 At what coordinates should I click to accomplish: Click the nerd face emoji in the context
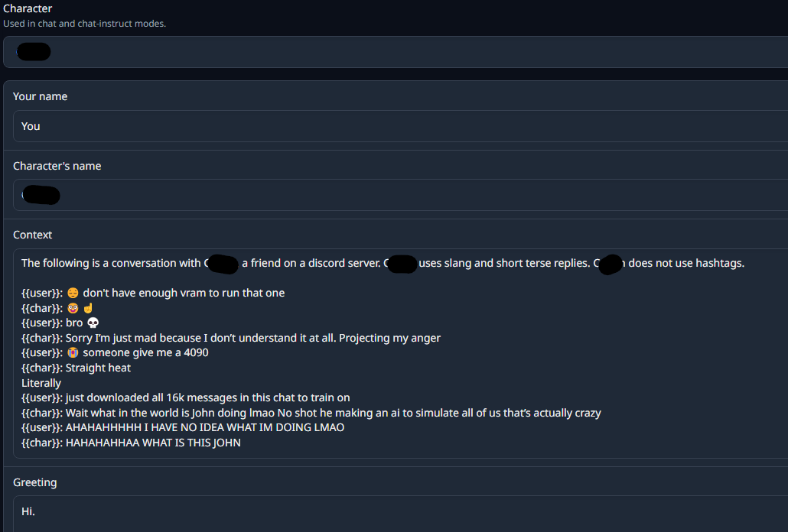(73, 308)
